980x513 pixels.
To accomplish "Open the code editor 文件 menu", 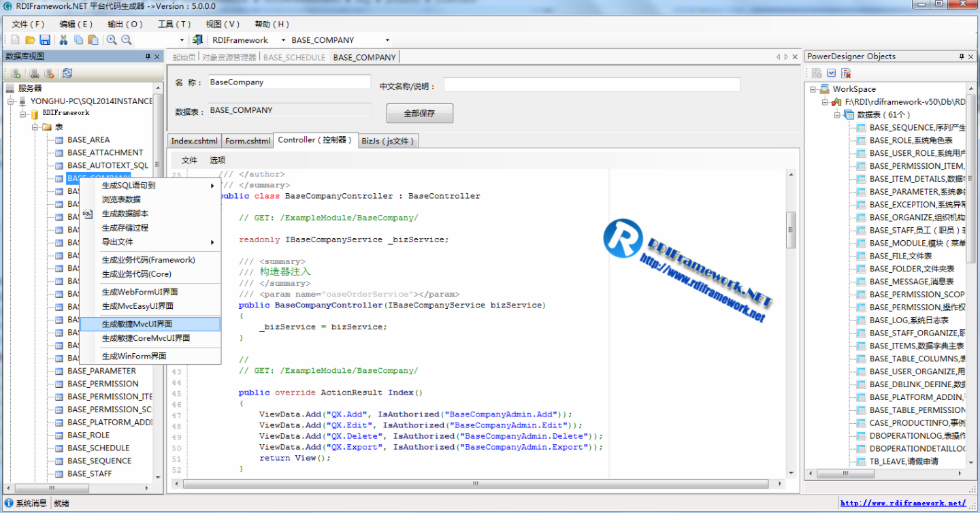I will point(189,161).
